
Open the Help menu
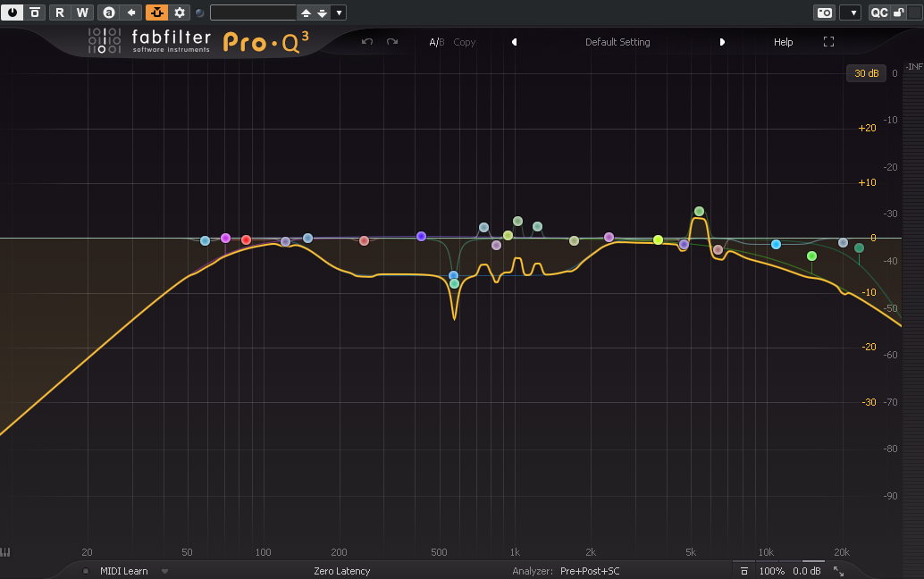(783, 42)
